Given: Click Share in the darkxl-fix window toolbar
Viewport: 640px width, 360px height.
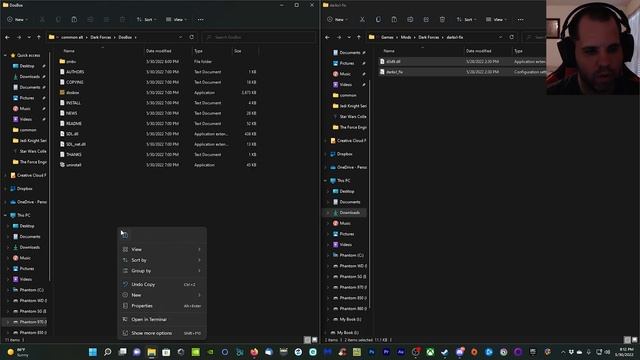Looking at the screenshot, I should point(426,20).
